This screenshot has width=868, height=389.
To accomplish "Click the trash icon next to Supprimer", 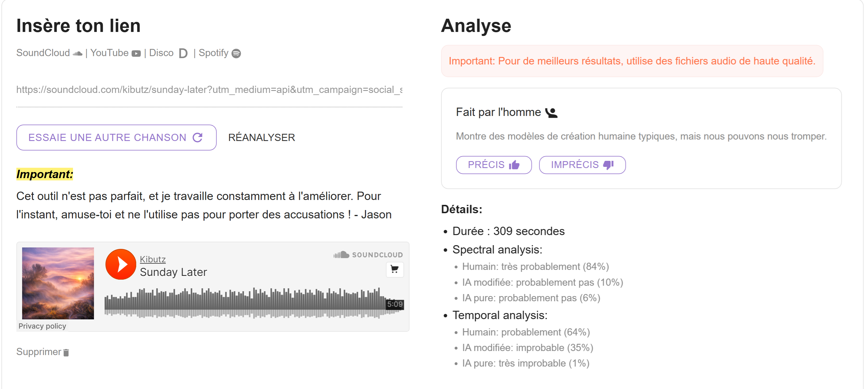I will (x=66, y=352).
